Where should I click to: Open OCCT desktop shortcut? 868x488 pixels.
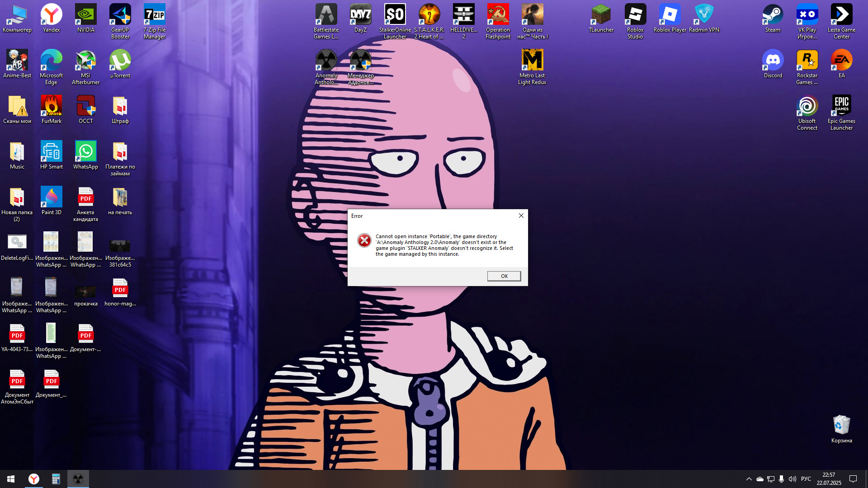86,109
